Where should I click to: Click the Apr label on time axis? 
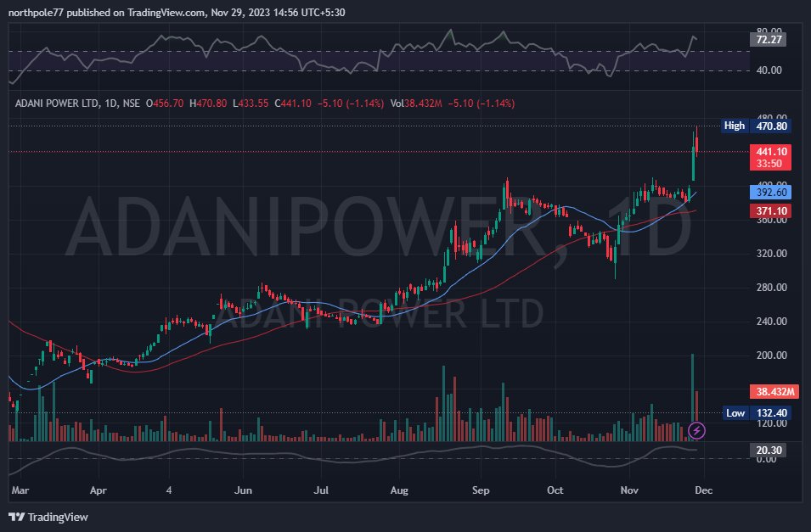pyautogui.click(x=99, y=490)
